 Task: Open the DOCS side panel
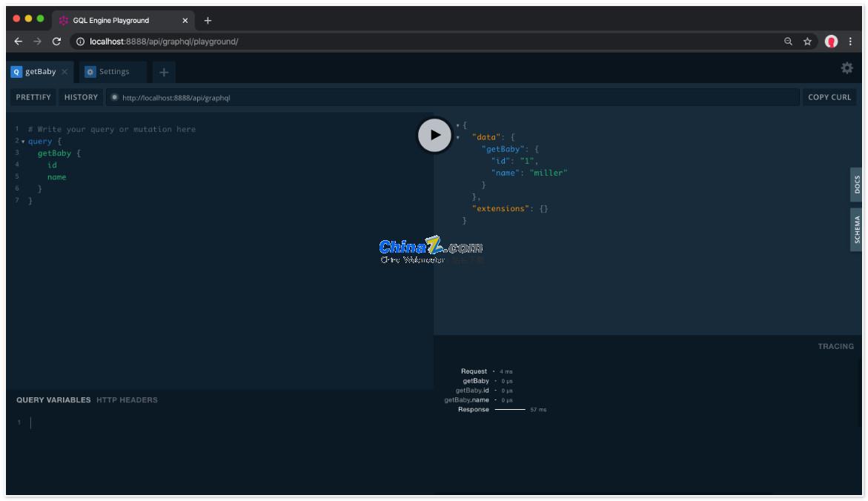(x=856, y=185)
